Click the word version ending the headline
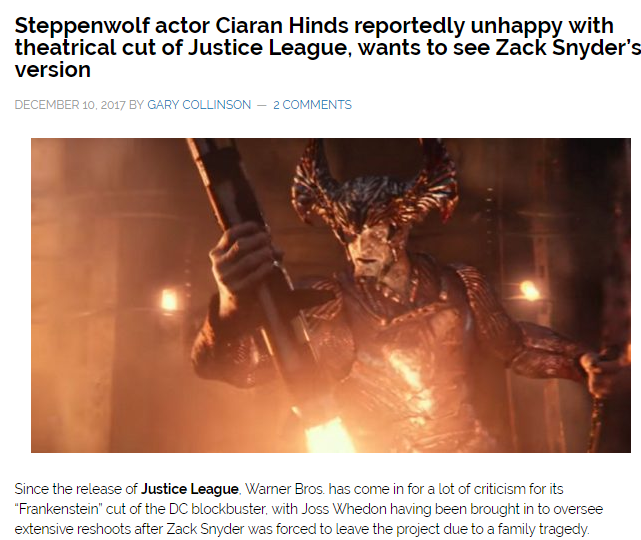641x540 pixels. (x=53, y=69)
